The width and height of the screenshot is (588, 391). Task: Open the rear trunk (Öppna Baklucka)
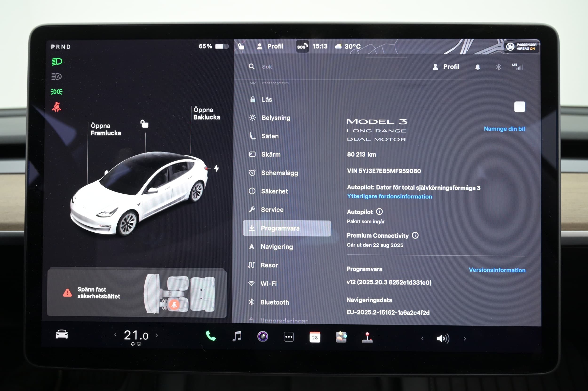207,114
